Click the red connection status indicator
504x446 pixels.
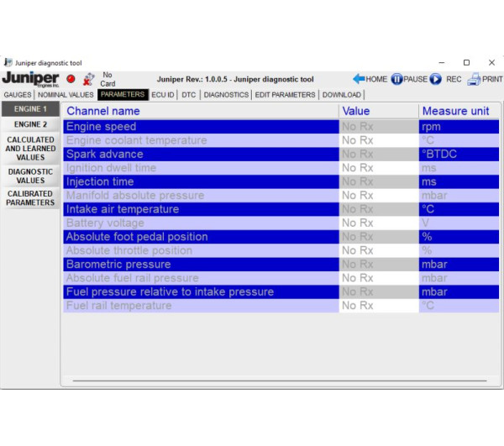[71, 79]
